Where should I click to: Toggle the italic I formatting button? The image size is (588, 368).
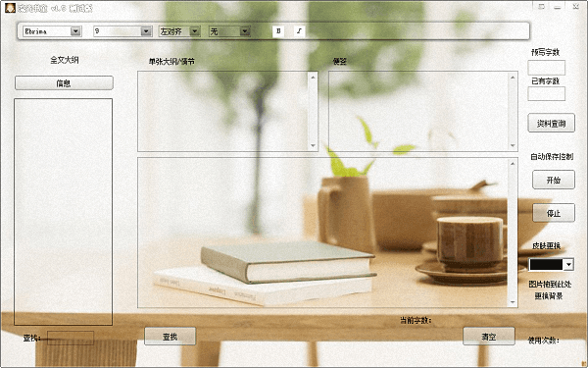[x=299, y=31]
